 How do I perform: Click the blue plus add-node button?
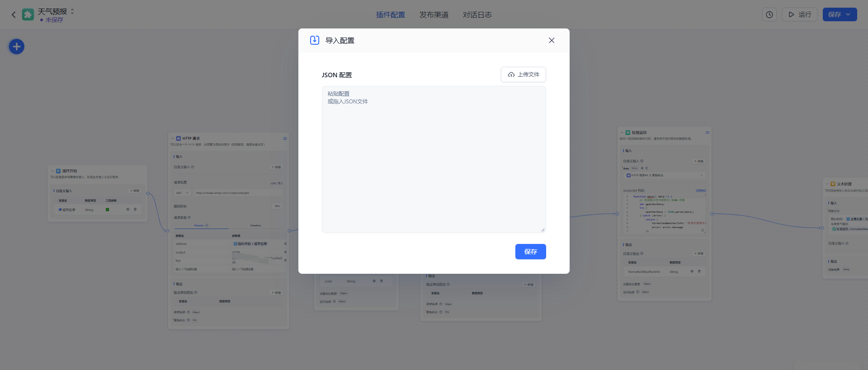[17, 47]
